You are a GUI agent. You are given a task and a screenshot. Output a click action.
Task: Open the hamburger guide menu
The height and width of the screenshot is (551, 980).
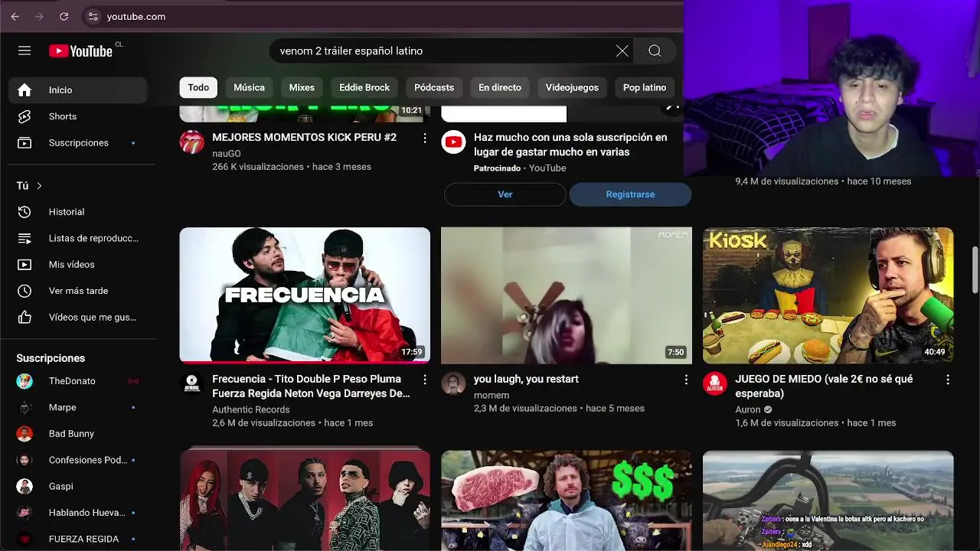[24, 51]
